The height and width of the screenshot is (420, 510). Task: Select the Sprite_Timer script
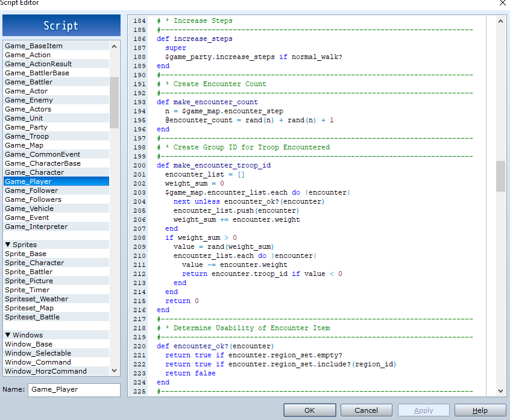[x=57, y=290]
